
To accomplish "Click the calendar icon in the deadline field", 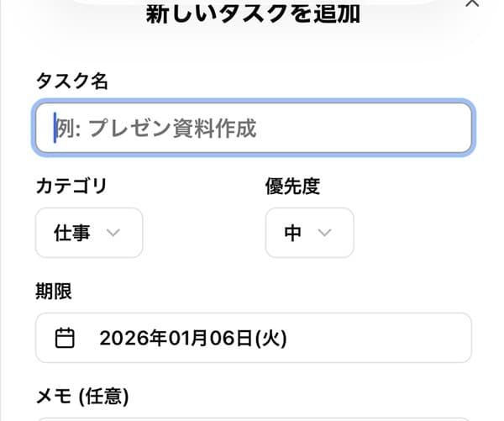I will (x=65, y=338).
